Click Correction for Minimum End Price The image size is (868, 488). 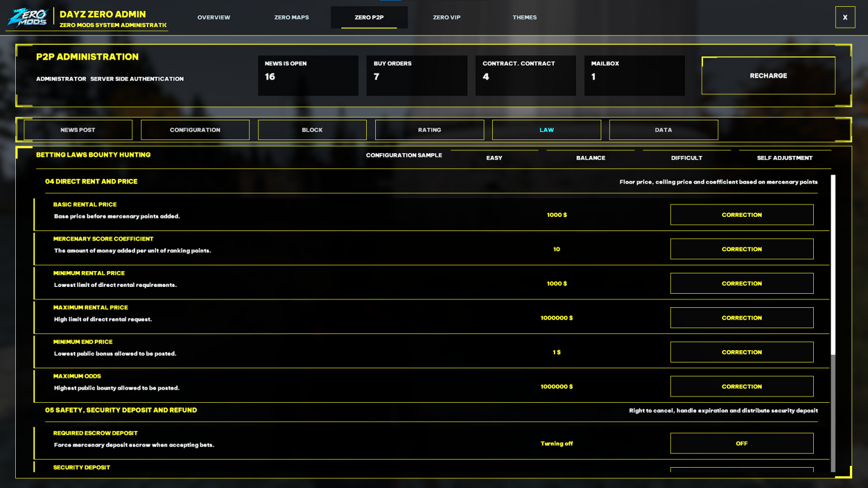[x=741, y=352]
